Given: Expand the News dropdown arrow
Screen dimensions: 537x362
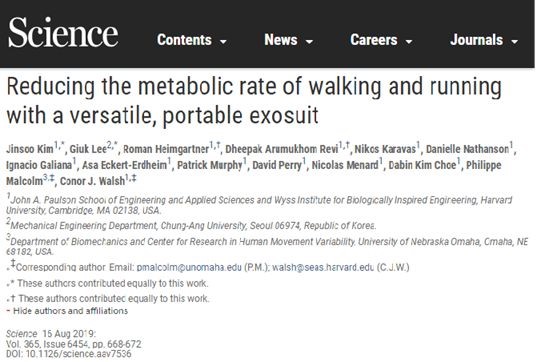Looking at the screenshot, I should pos(309,42).
